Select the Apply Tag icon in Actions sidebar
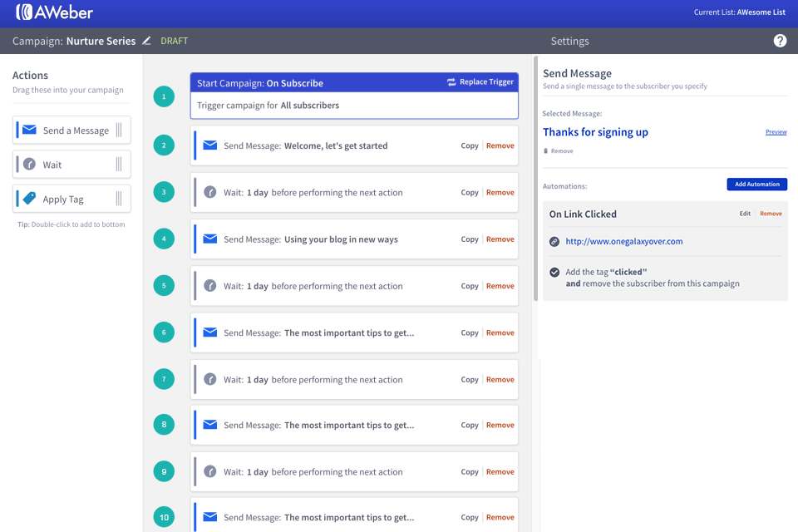The height and width of the screenshot is (532, 798). point(29,199)
